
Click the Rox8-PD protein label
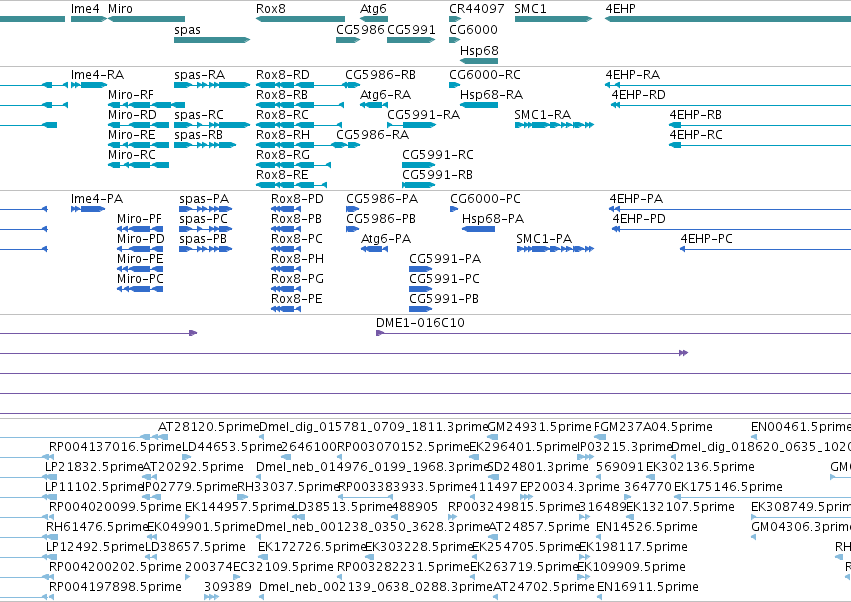click(x=297, y=199)
